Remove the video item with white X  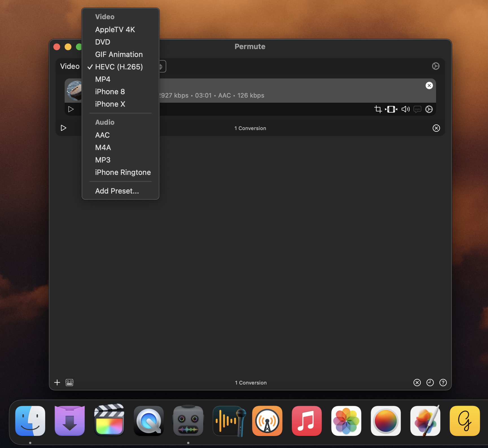point(429,85)
